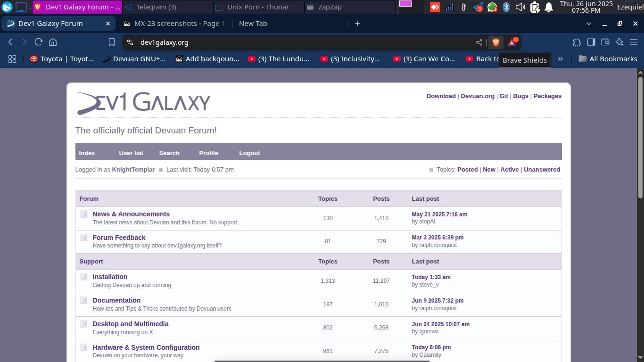The width and height of the screenshot is (644, 362).
Task: Open the notifications bell icon
Action: pyautogui.click(x=549, y=7)
